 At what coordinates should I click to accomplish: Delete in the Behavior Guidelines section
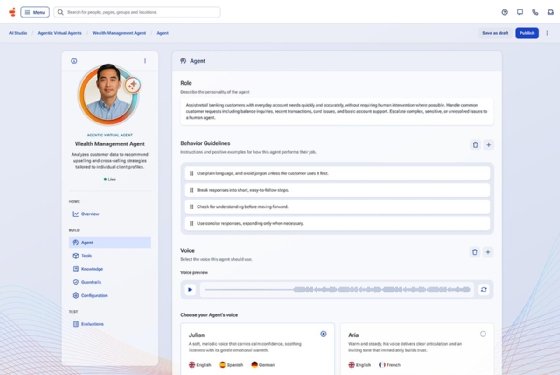(475, 145)
